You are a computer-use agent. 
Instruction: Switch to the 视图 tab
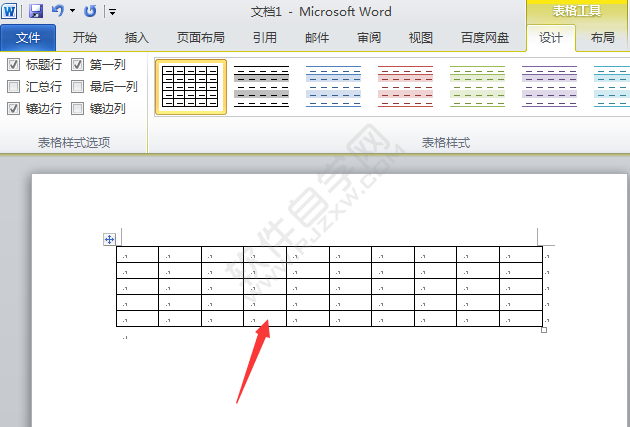pyautogui.click(x=421, y=38)
